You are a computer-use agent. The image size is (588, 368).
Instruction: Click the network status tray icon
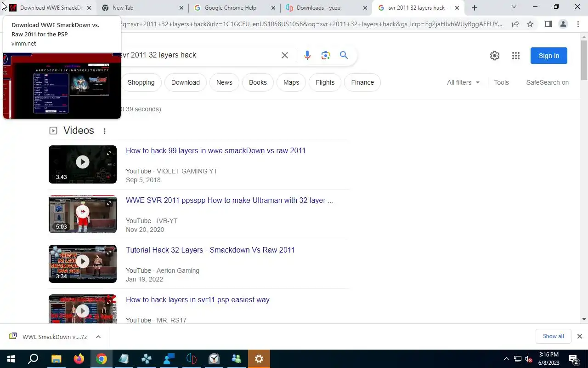tap(517, 359)
